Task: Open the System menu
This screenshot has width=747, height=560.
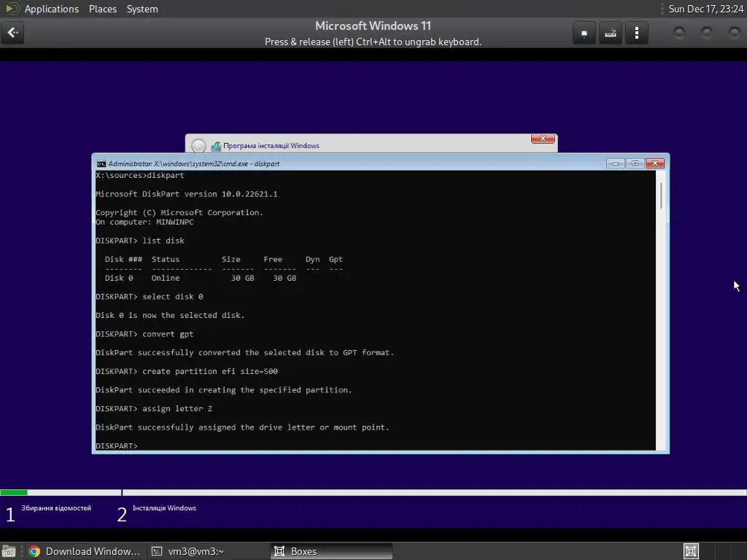Action: click(x=142, y=9)
